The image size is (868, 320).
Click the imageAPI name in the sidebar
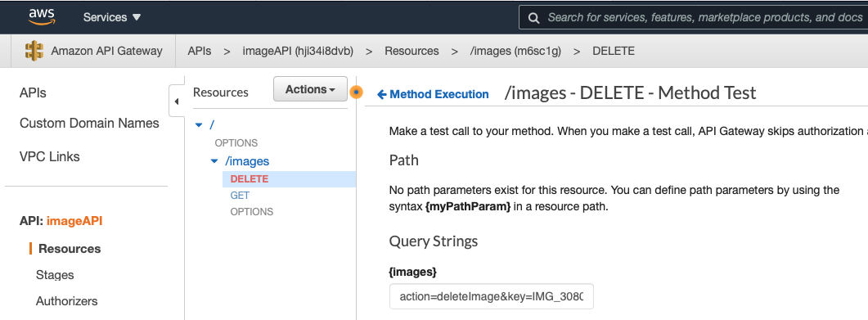74,221
